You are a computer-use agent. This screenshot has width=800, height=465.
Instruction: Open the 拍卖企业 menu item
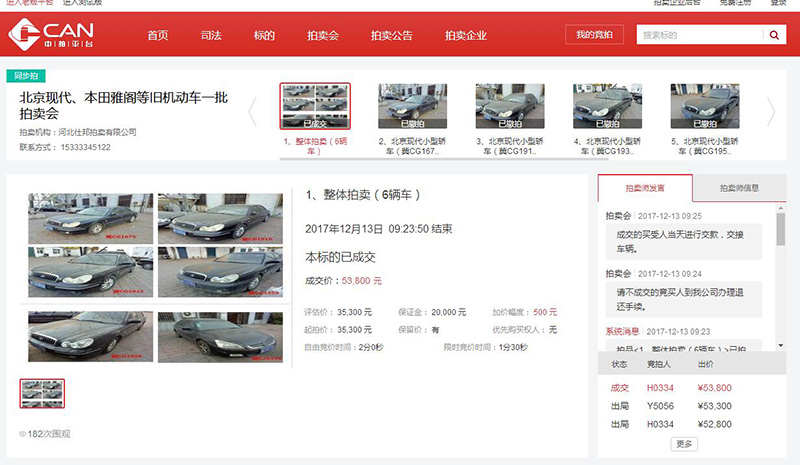coord(465,35)
